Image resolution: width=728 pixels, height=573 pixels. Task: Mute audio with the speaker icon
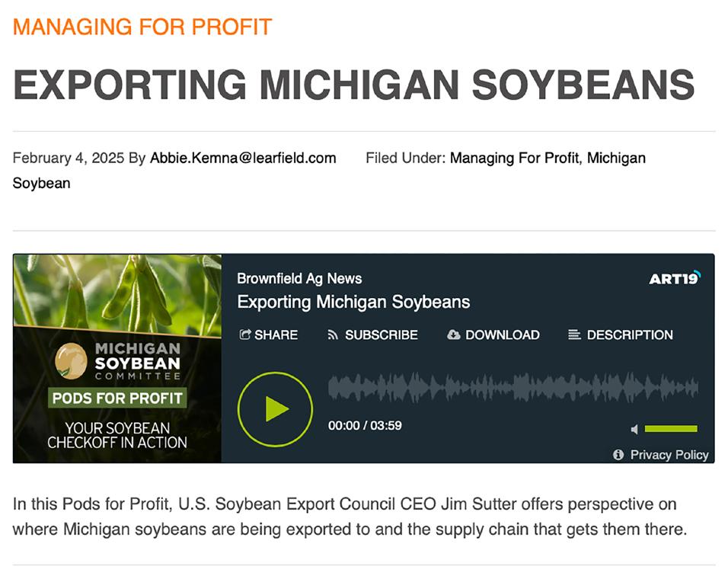click(x=634, y=430)
